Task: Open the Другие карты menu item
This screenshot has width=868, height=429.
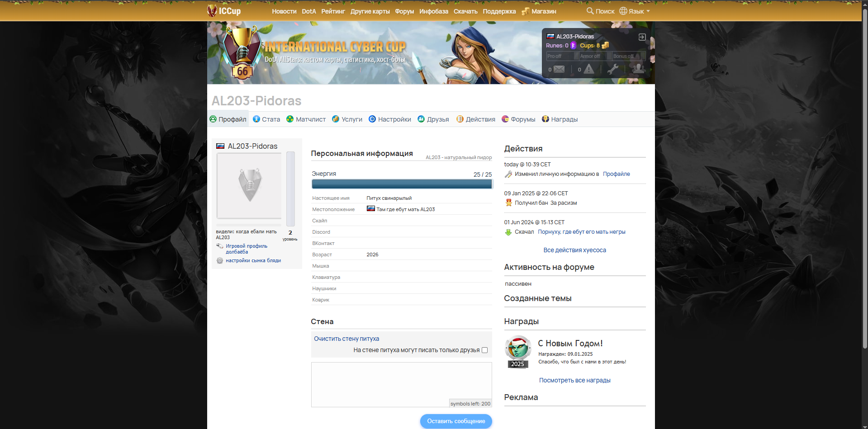Action: pyautogui.click(x=370, y=11)
